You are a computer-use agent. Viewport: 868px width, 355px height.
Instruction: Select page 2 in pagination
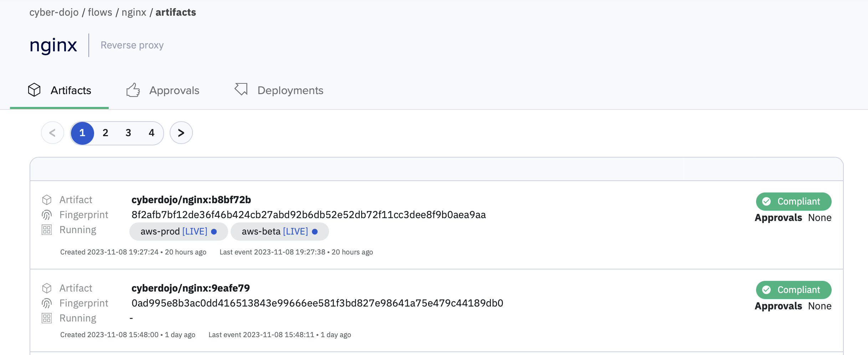pos(106,133)
